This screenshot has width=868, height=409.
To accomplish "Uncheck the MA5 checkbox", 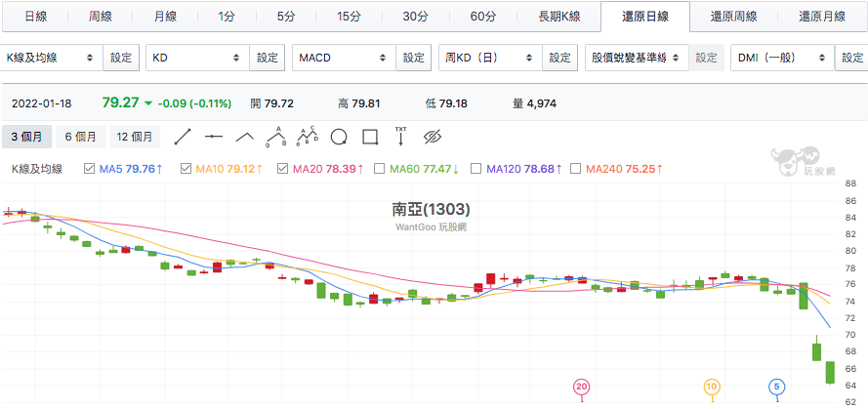I will (x=89, y=169).
